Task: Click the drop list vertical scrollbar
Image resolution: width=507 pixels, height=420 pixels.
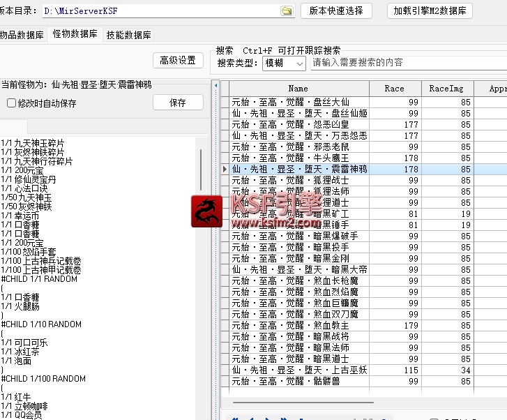Action: pos(201,167)
